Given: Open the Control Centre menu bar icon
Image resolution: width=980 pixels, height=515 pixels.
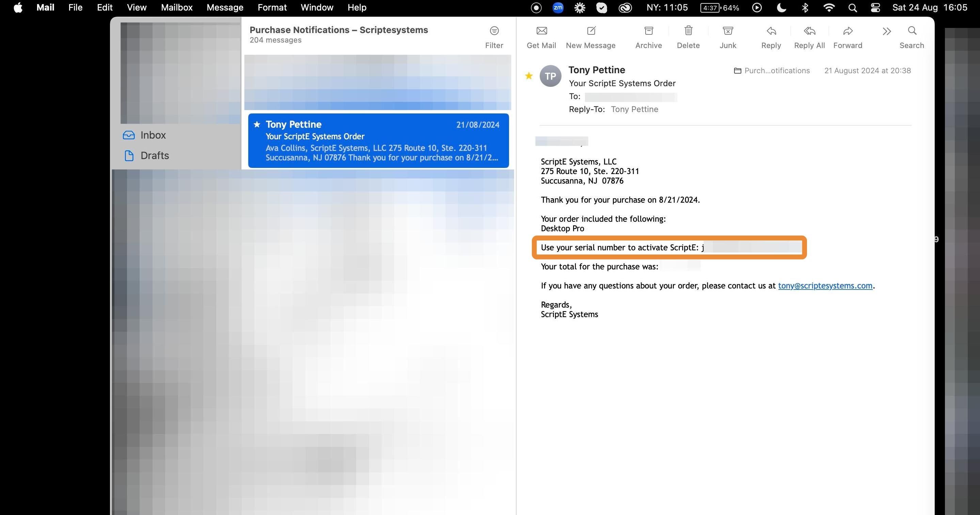Looking at the screenshot, I should tap(875, 7).
